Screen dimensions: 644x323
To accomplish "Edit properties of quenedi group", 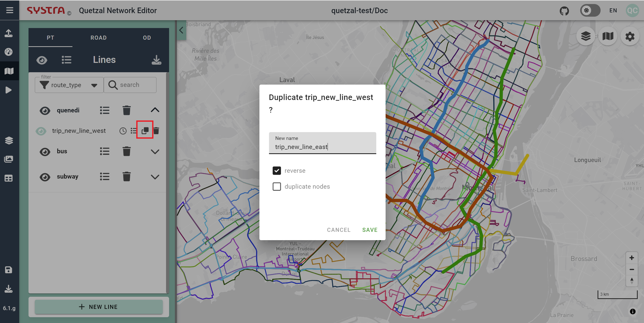I will [x=105, y=110].
